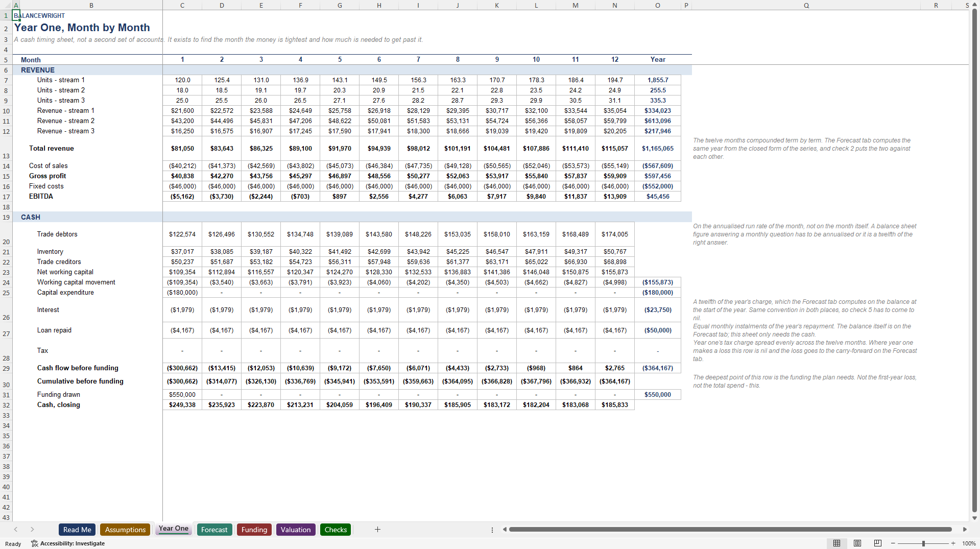Open the Forecast sheet tab
Image resolution: width=980 pixels, height=549 pixels.
[x=214, y=530]
